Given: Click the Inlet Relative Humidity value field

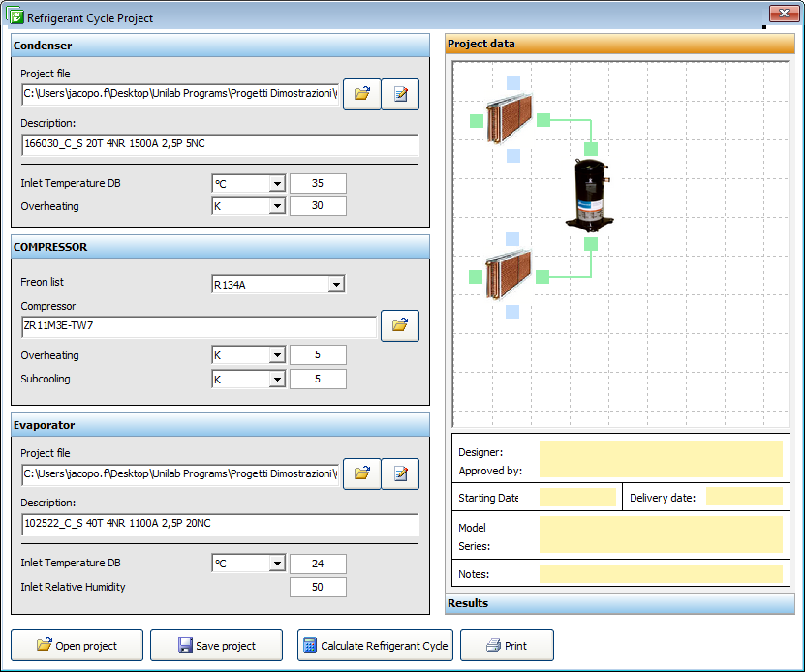Looking at the screenshot, I should [x=318, y=587].
